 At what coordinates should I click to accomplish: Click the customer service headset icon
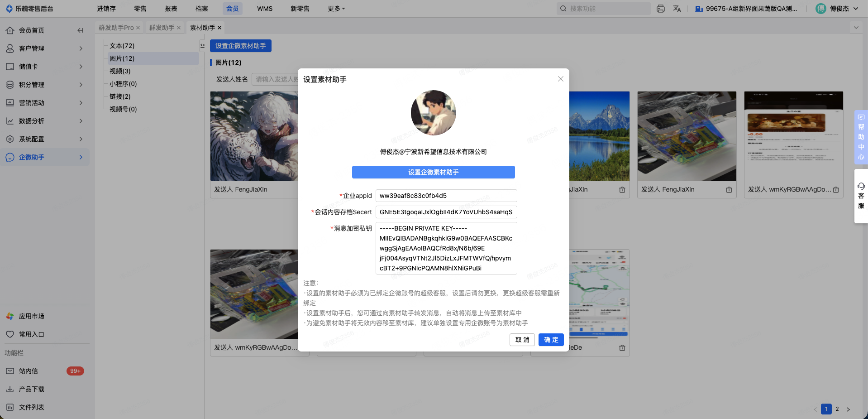(x=861, y=186)
